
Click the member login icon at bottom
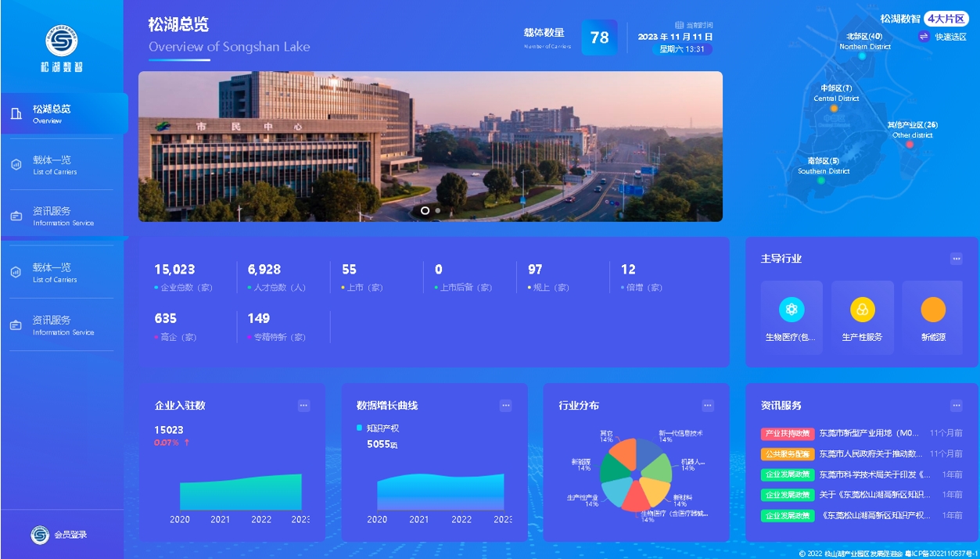[x=40, y=535]
